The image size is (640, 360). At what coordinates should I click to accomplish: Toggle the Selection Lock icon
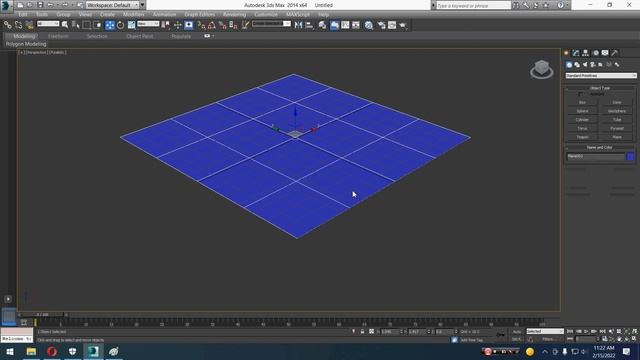[362, 332]
